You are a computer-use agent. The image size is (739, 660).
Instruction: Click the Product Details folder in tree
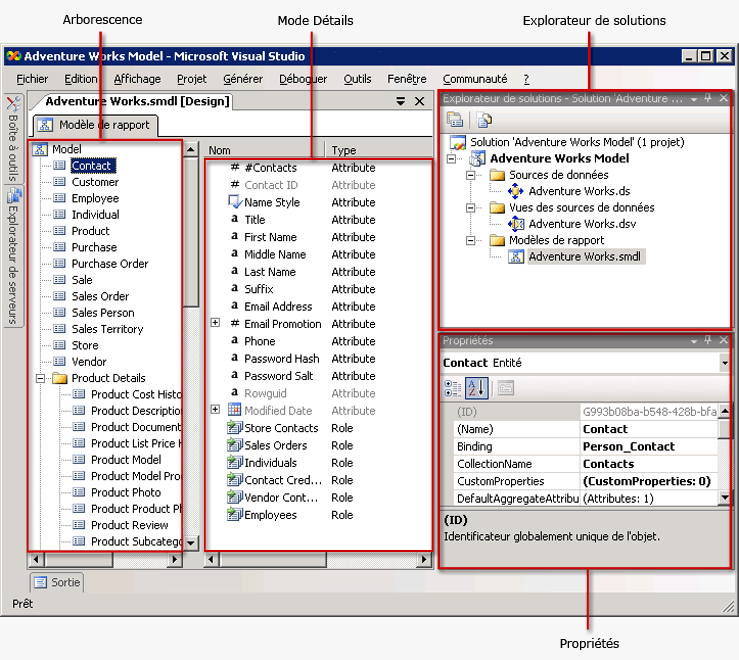point(108,378)
